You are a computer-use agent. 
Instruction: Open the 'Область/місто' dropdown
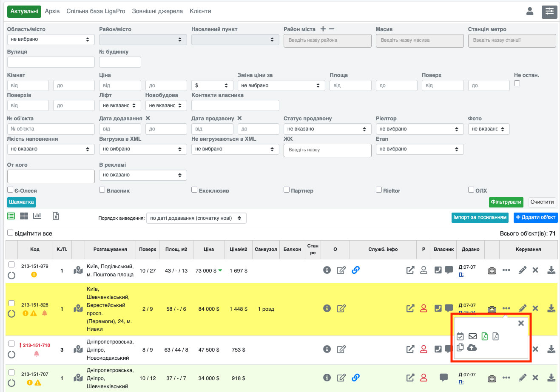click(x=51, y=40)
